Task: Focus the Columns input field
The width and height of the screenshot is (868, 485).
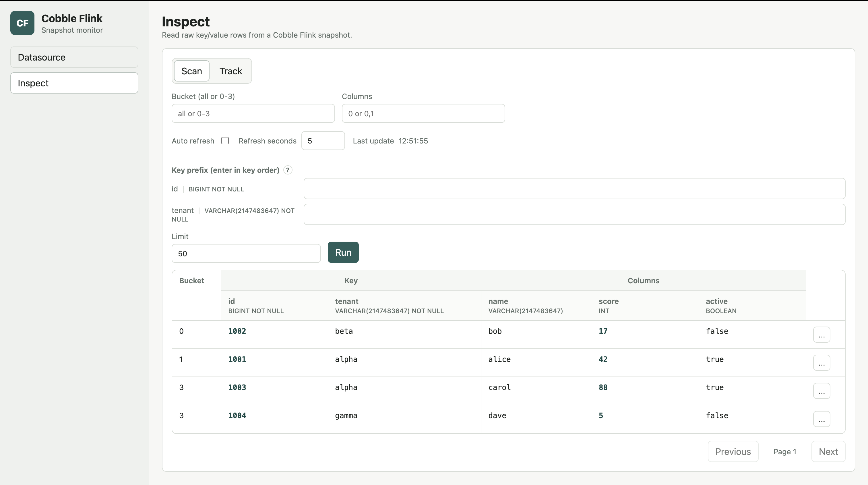Action: pyautogui.click(x=423, y=114)
